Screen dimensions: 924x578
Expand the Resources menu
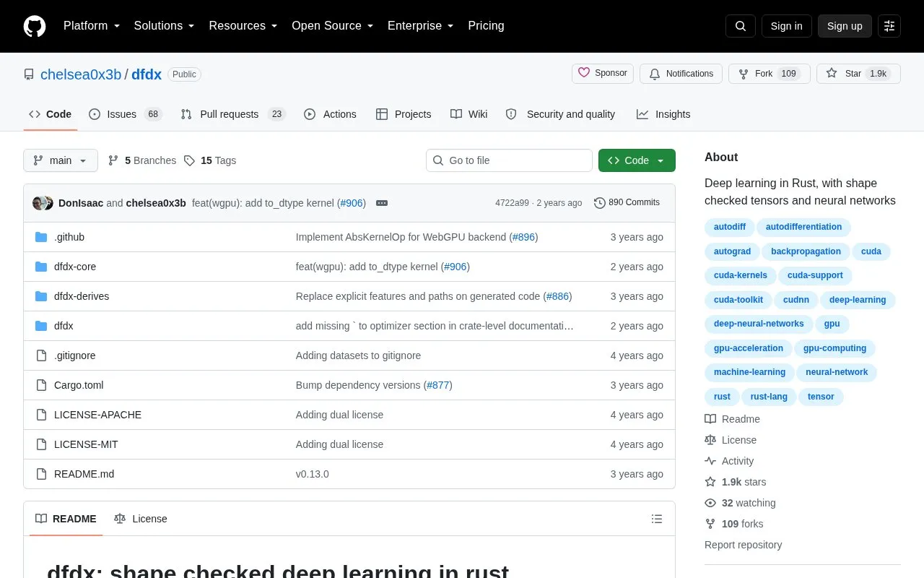click(243, 26)
